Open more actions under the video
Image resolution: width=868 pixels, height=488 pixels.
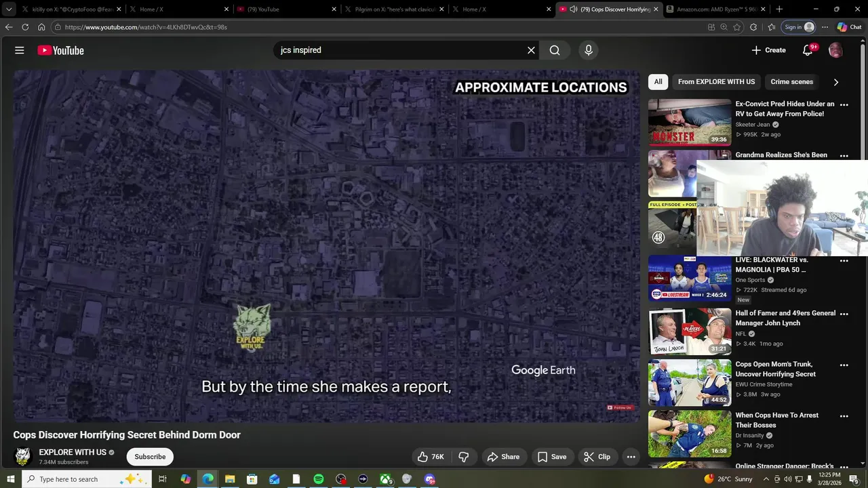tap(631, 457)
